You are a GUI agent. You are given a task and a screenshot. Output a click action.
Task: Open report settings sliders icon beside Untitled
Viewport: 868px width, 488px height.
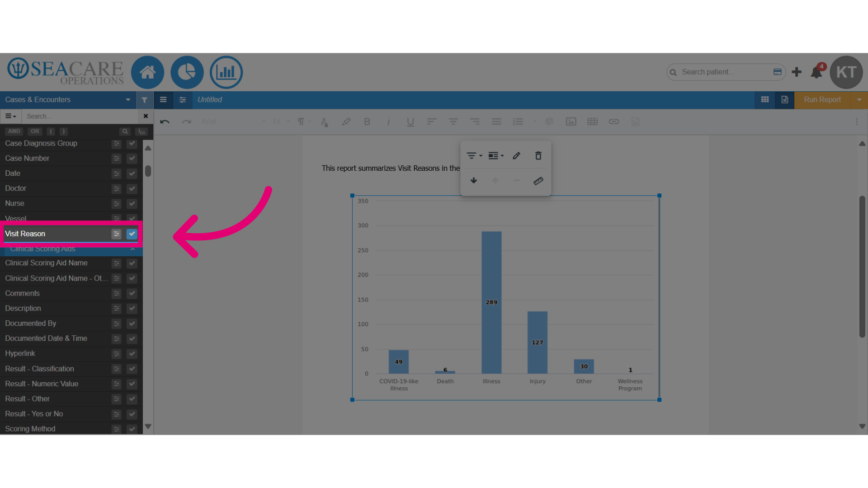[183, 100]
